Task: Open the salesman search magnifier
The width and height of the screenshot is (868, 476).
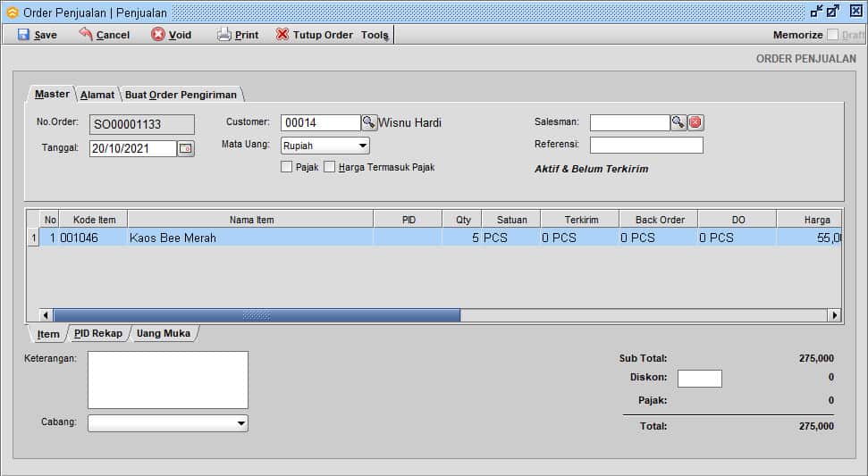Action: (x=678, y=122)
